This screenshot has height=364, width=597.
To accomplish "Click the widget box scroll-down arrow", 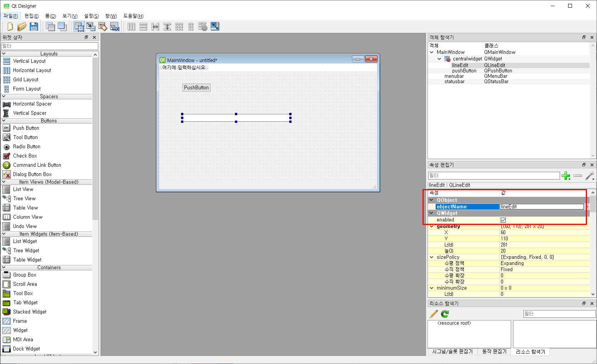I will tap(96, 352).
